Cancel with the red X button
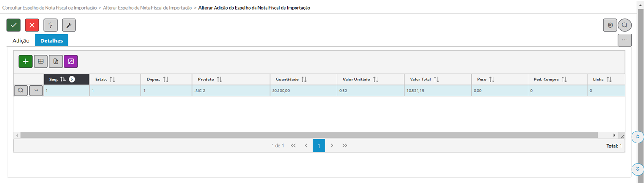 (x=32, y=25)
